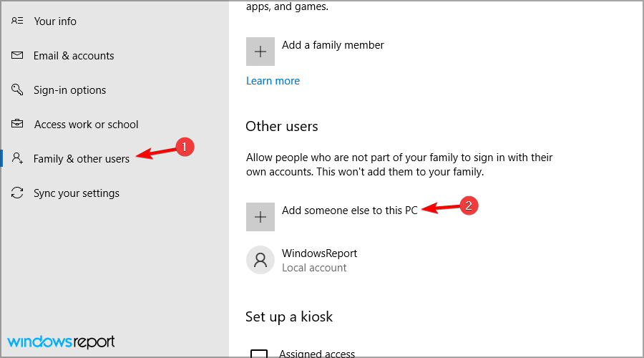Image resolution: width=644 pixels, height=358 pixels.
Task: Click the Your info person-card icon
Action: pos(17,21)
